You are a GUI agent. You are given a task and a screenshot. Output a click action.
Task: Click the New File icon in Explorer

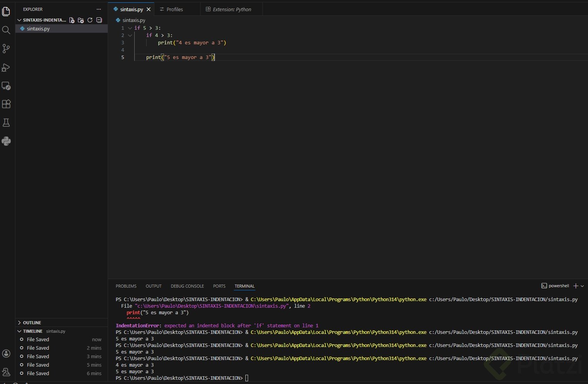[x=72, y=20]
